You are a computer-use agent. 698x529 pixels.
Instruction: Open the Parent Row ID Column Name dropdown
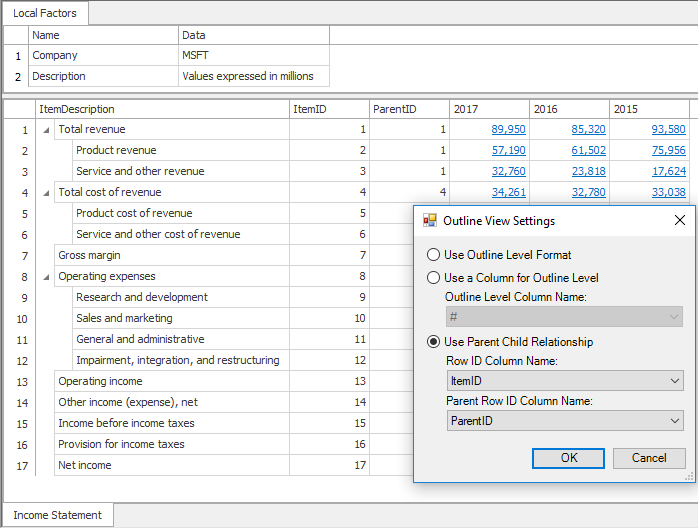(x=565, y=421)
